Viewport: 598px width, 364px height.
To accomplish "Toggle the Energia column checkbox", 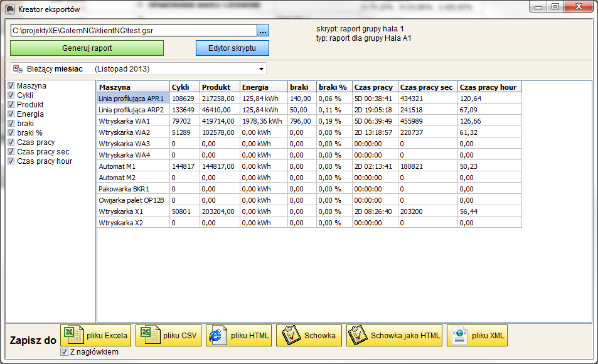I will [11, 114].
